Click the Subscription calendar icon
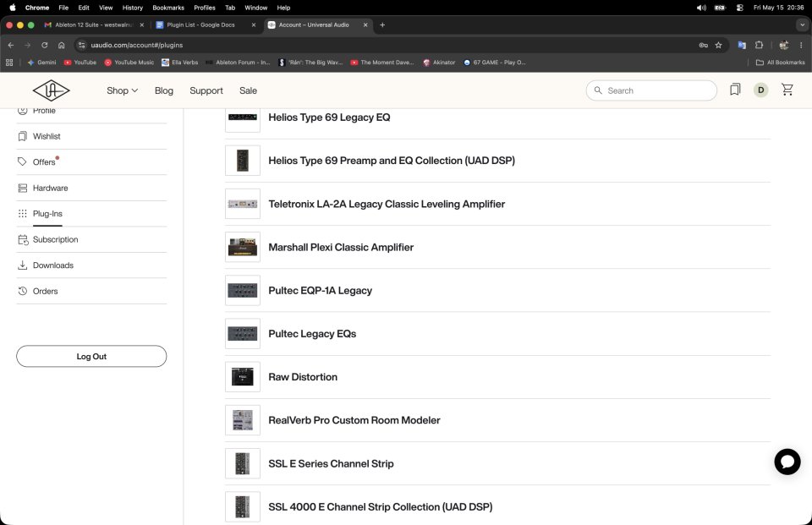Image resolution: width=812 pixels, height=525 pixels. coord(23,240)
